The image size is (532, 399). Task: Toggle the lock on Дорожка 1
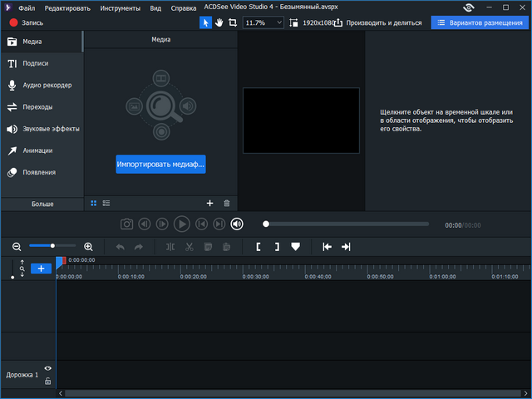coord(47,381)
